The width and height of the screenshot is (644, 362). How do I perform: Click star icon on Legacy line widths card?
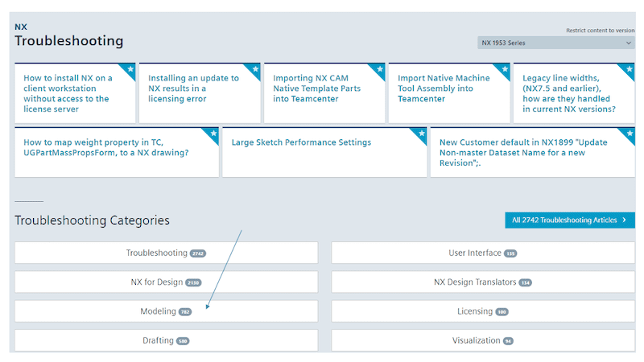click(x=630, y=69)
